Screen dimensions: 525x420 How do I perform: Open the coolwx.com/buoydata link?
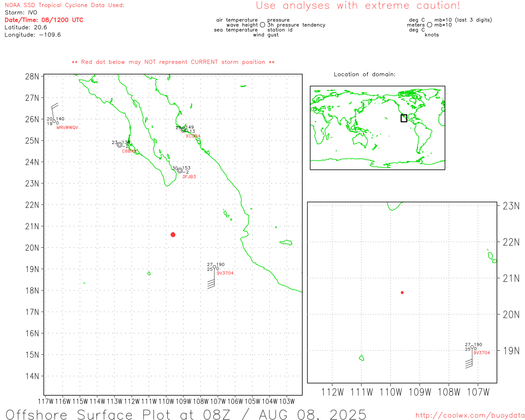click(x=470, y=415)
